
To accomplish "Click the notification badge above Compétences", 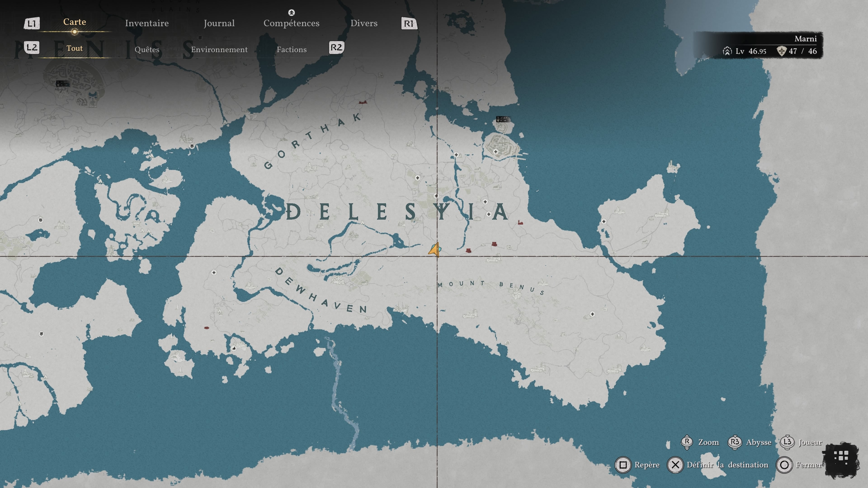I will tap(291, 13).
